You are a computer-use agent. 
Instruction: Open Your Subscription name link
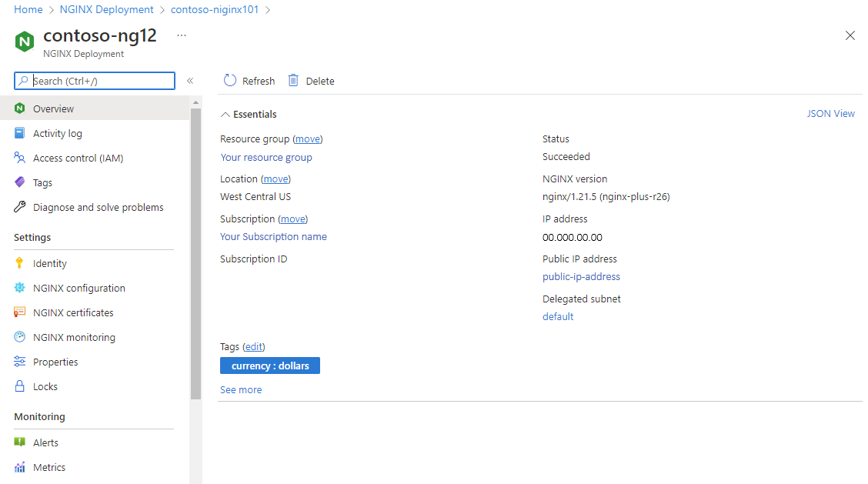click(273, 236)
